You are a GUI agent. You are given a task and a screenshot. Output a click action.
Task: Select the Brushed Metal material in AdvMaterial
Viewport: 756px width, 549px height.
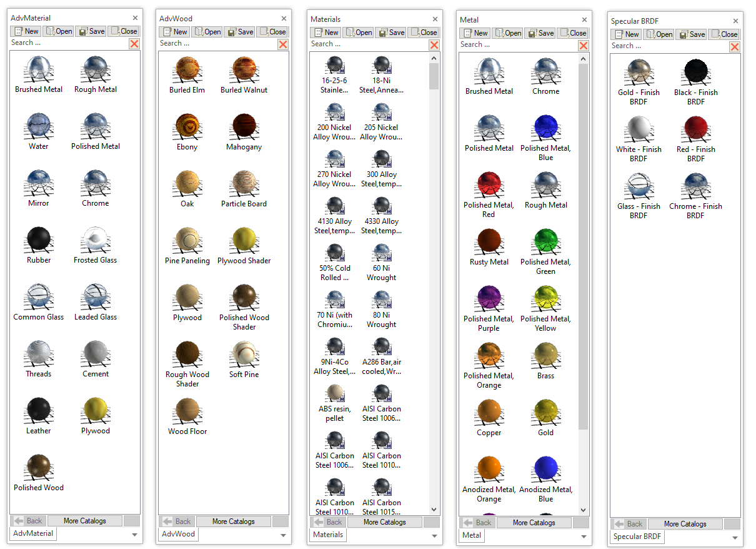click(39, 74)
